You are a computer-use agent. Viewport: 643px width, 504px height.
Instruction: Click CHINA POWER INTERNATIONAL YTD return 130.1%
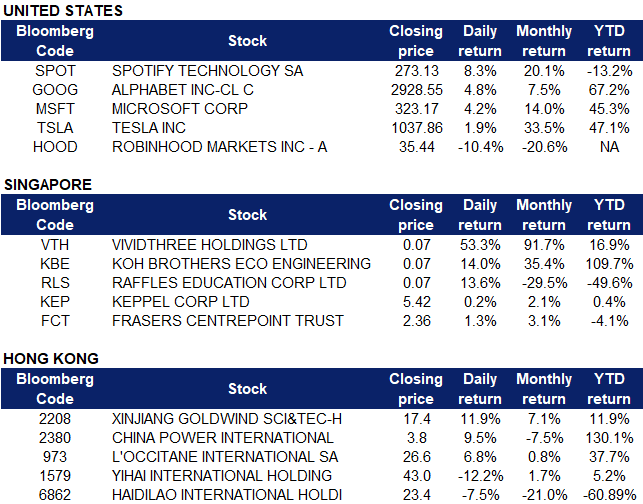click(609, 438)
